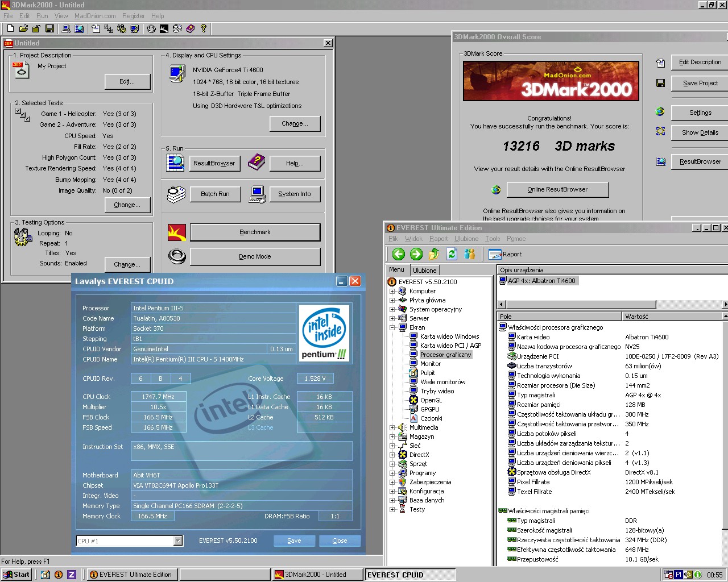Click the yellow question mark toolbar icon
The width and height of the screenshot is (728, 582).
click(204, 28)
